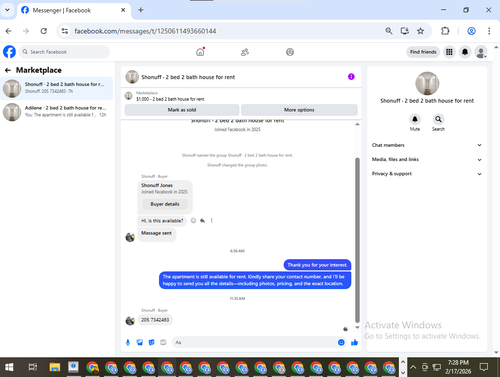
Task: Open the account profile avatar menu
Action: coord(481,52)
